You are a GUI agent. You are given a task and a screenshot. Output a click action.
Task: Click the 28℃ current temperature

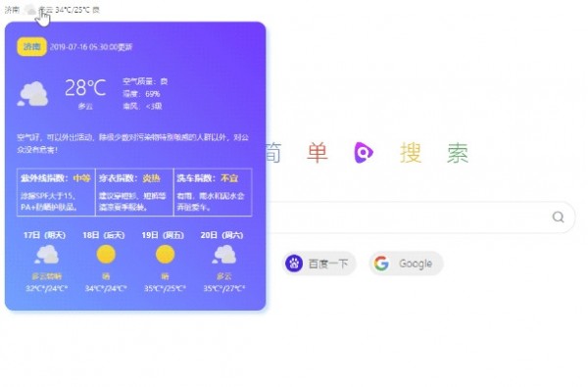[85, 88]
